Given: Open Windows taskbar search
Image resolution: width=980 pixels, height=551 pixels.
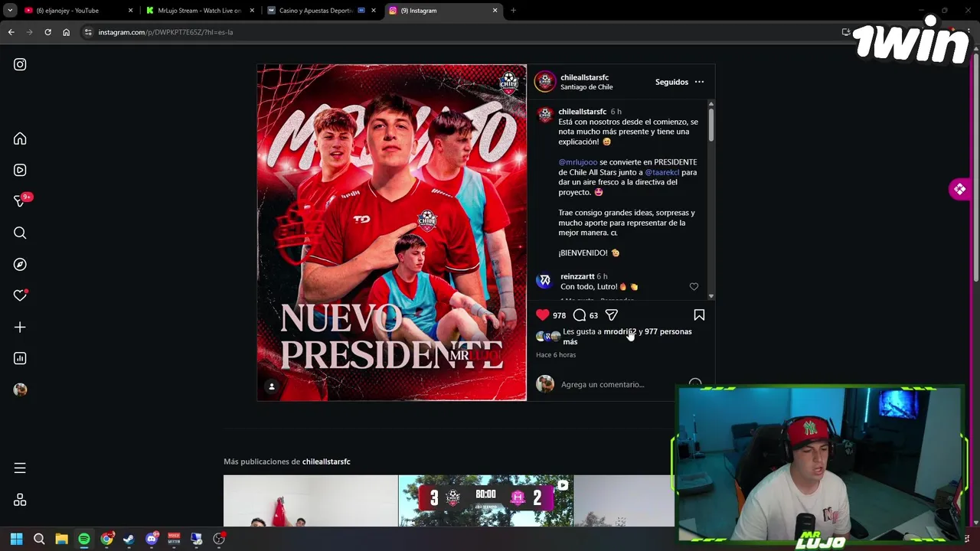Looking at the screenshot, I should click(x=39, y=539).
